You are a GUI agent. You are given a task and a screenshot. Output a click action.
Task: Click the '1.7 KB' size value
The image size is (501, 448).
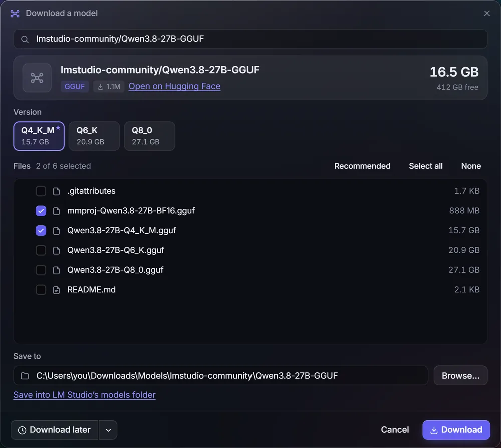click(x=467, y=191)
